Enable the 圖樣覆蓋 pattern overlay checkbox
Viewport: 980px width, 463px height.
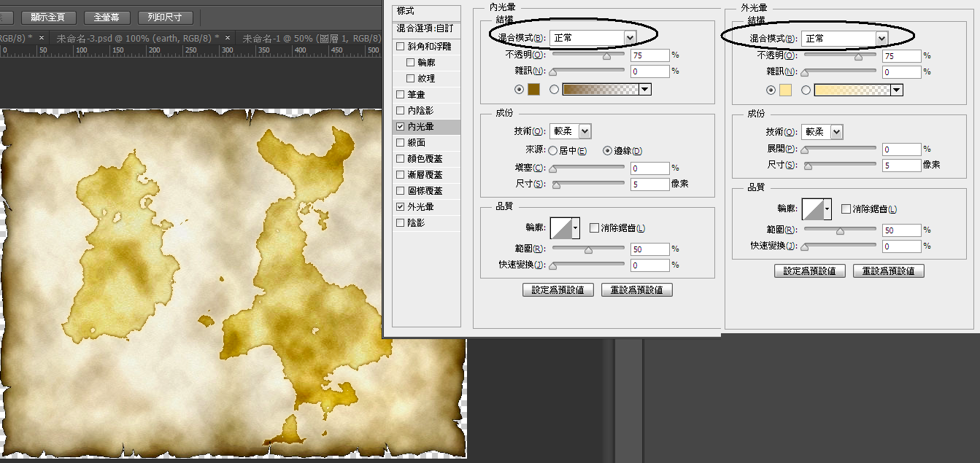400,190
